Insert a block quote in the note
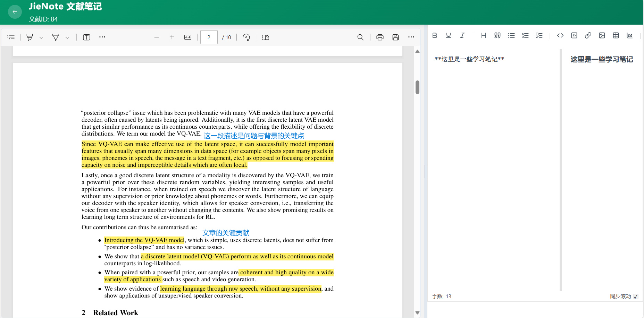The width and height of the screenshot is (644, 318). (497, 35)
